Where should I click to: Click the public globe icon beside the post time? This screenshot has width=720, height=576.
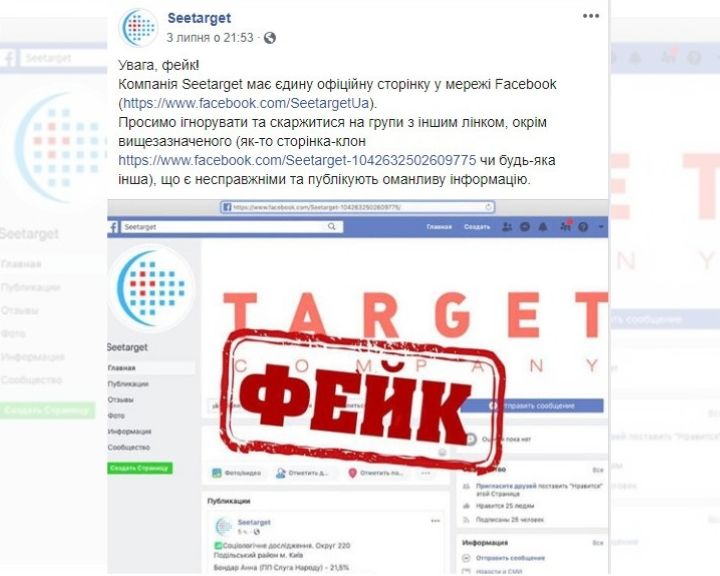(x=270, y=38)
